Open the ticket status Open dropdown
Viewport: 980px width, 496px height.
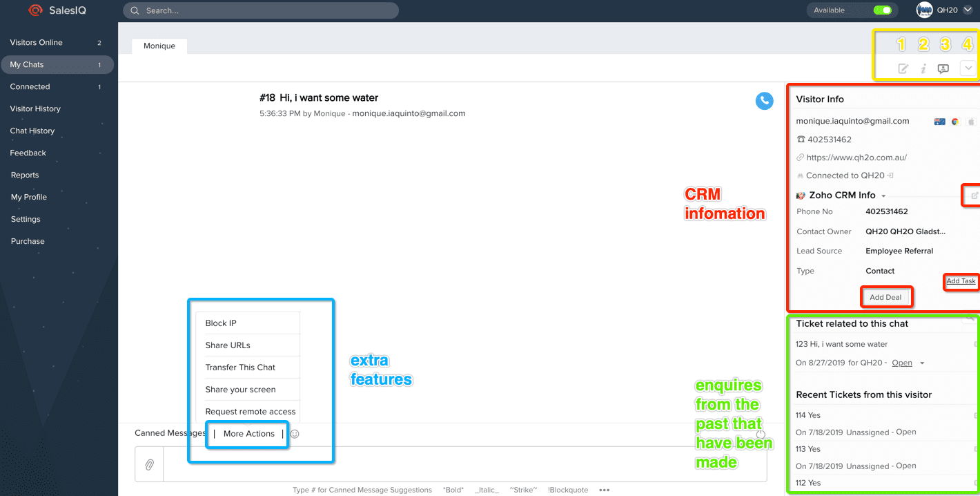pyautogui.click(x=922, y=363)
